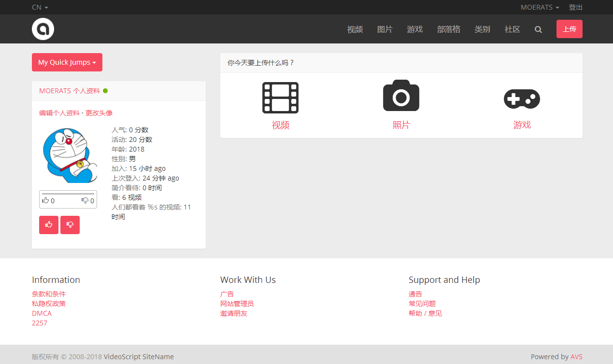Click the 条款和条件 footer link
Viewport: 613px width, 364px height.
click(x=49, y=294)
